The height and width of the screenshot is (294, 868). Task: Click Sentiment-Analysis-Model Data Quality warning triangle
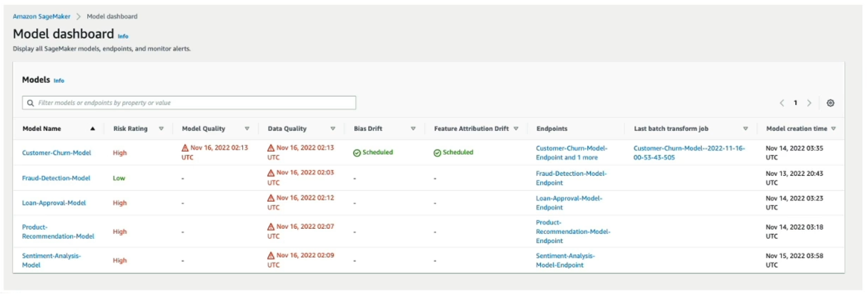(271, 255)
